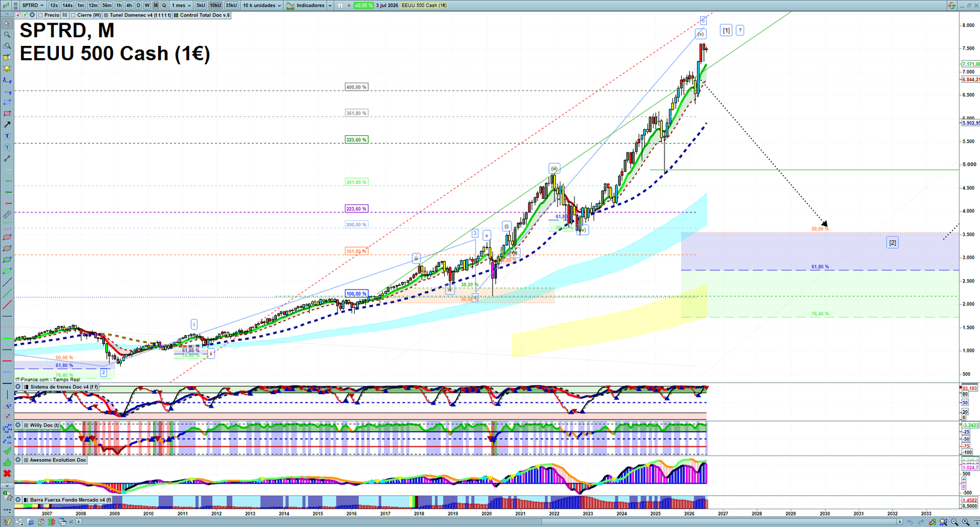This screenshot has height=527, width=980.
Task: Select the ruler measuring tool
Action: tap(7, 215)
